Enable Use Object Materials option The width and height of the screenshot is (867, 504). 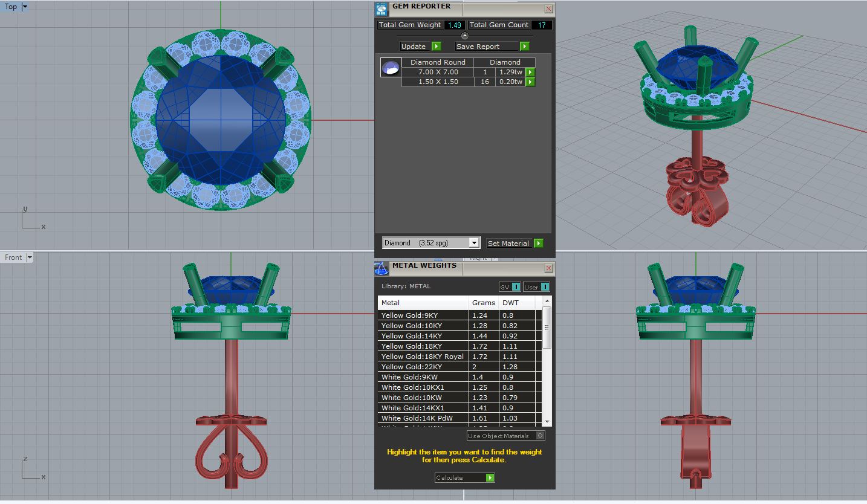tap(505, 436)
